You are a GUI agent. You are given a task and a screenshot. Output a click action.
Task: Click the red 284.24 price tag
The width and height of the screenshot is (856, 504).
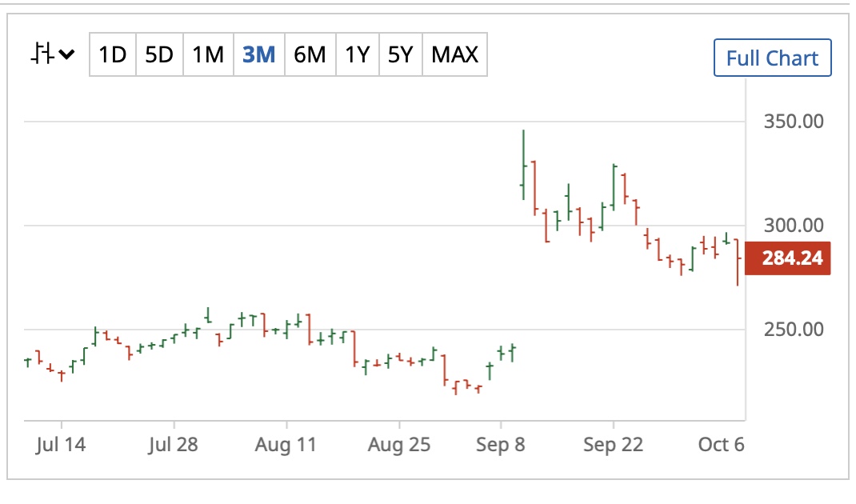click(x=791, y=258)
